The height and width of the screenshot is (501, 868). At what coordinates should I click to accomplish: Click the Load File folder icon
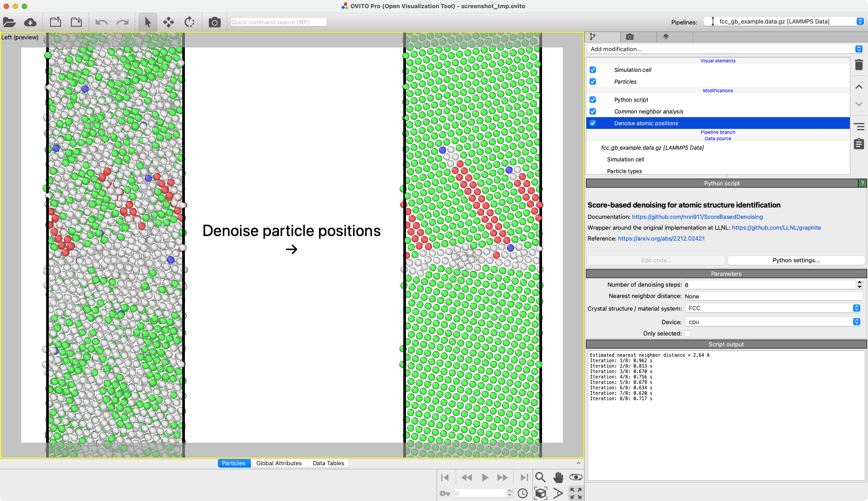pos(9,22)
